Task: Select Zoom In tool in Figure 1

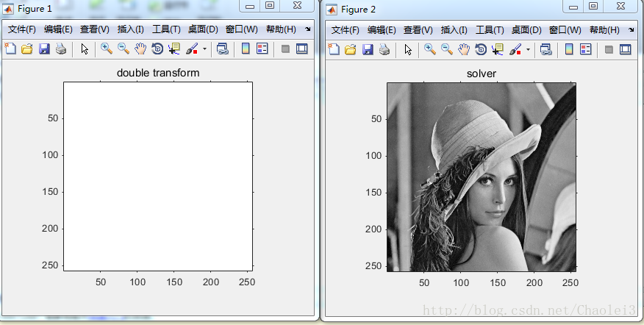Action: point(107,49)
